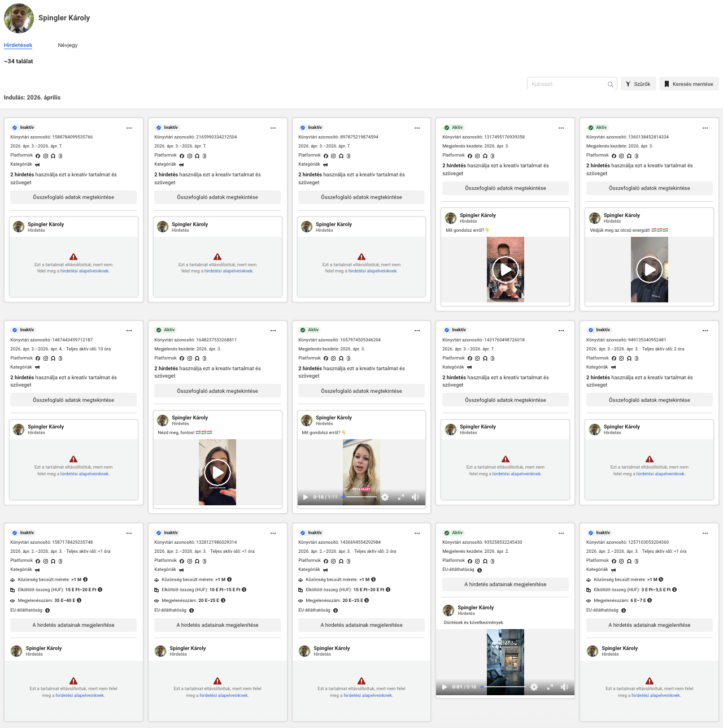
Task: Click hirdetési alapelveinknek link in ad 2165990334212504
Action: tap(228, 271)
